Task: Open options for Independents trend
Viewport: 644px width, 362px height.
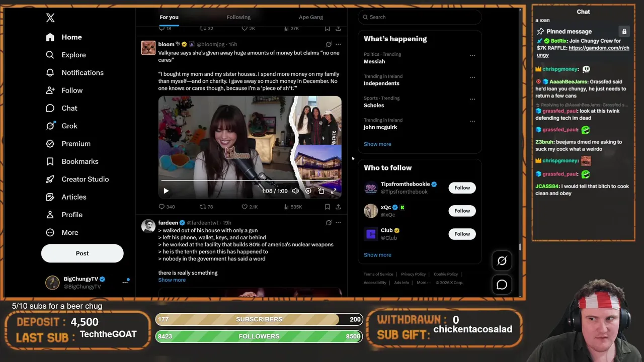Action: (472, 77)
